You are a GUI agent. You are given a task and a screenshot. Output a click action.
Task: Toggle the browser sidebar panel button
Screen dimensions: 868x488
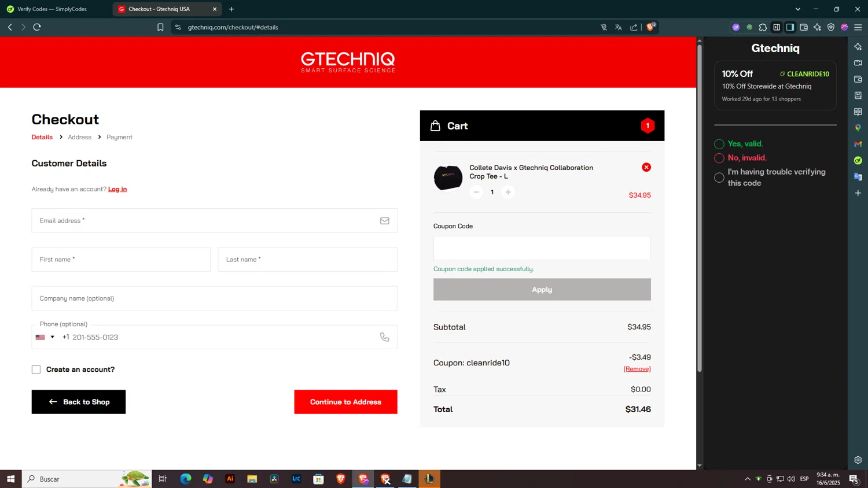coord(790,27)
